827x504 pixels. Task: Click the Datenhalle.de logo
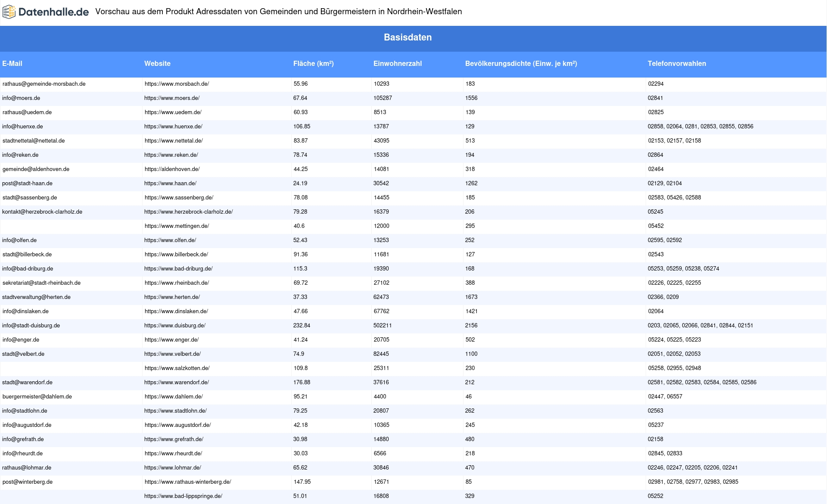[46, 12]
